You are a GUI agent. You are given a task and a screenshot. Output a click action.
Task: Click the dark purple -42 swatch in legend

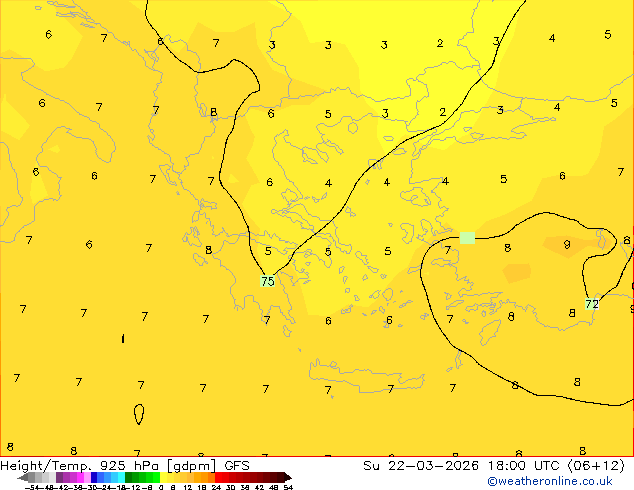coord(59,477)
